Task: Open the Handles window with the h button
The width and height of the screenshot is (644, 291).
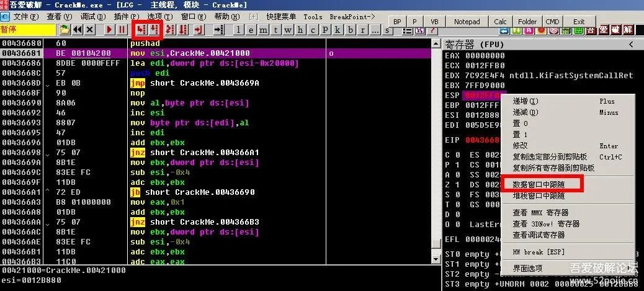Action: 301,30
